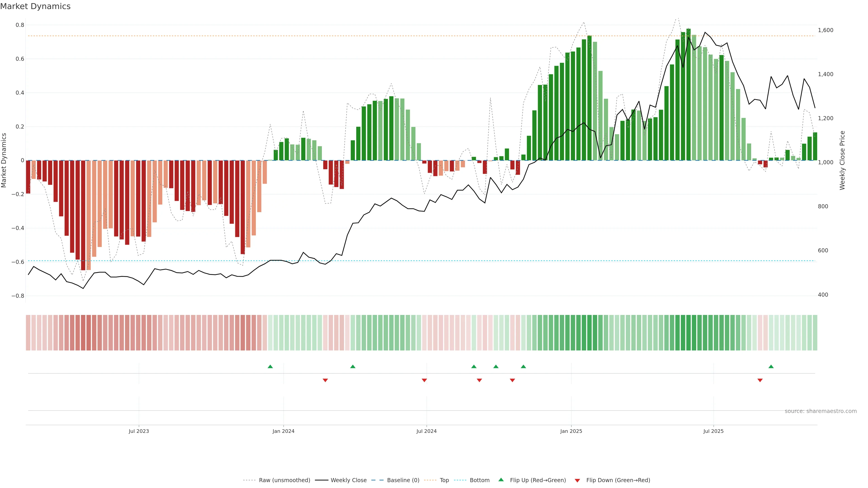
Task: Click the second green Flip Up marker
Action: [x=353, y=366]
